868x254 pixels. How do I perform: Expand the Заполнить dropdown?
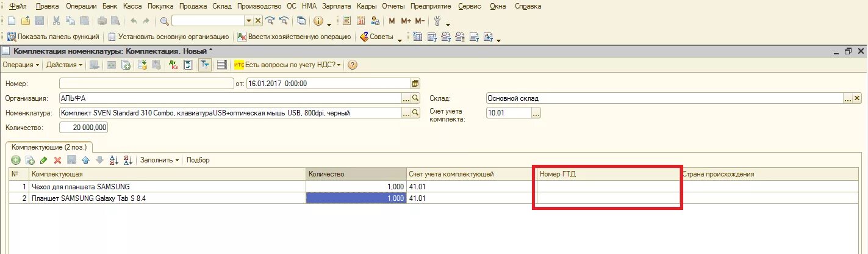[159, 160]
